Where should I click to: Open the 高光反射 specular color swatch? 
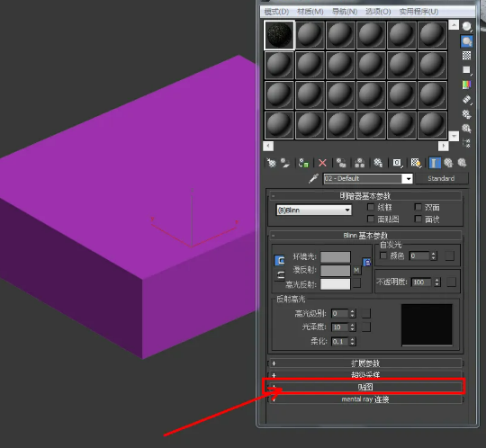point(336,284)
